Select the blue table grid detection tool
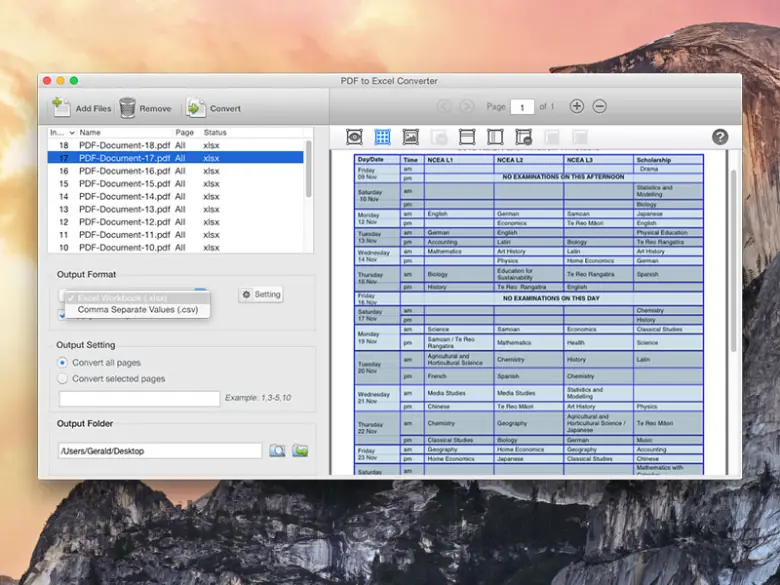 pos(383,137)
